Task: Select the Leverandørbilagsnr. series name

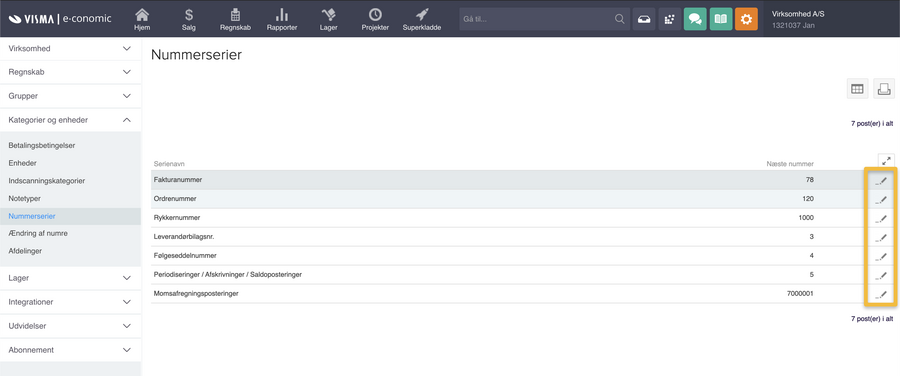Action: [184, 237]
